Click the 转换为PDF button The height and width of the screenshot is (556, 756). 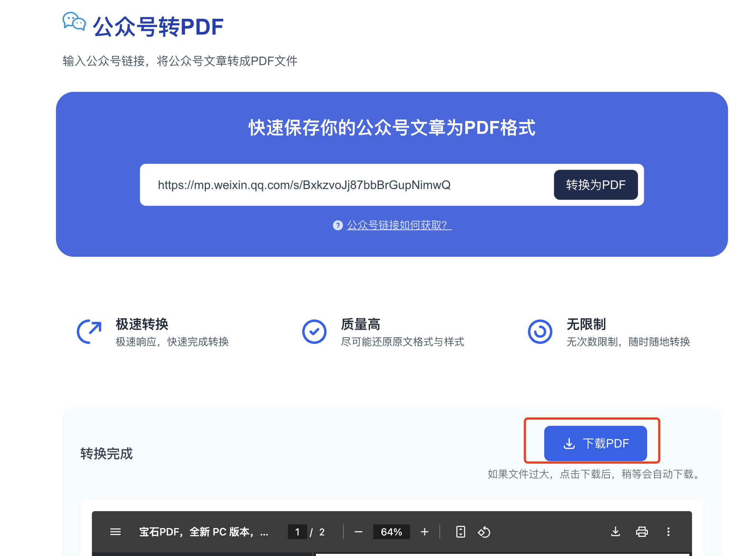coord(596,185)
